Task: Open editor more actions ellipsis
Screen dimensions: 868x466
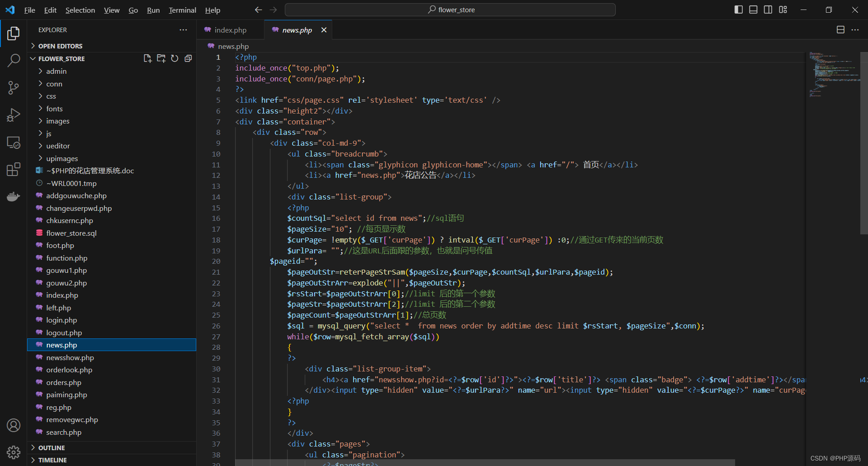Action: (x=855, y=30)
